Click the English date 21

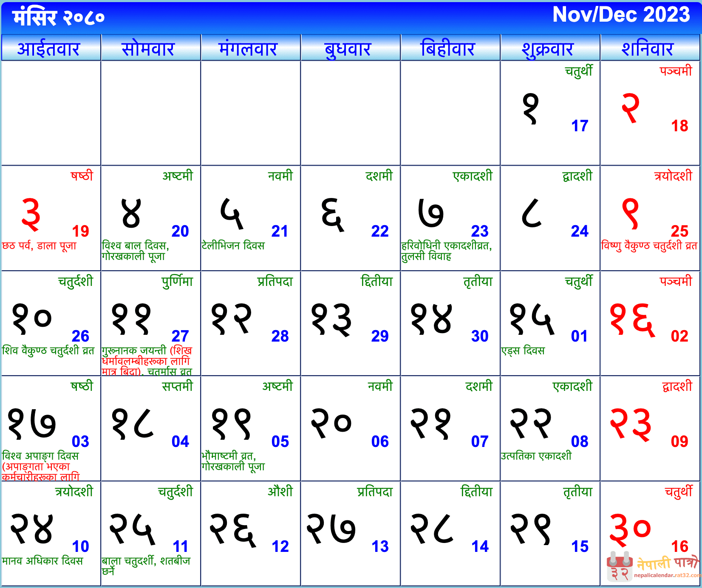(280, 231)
